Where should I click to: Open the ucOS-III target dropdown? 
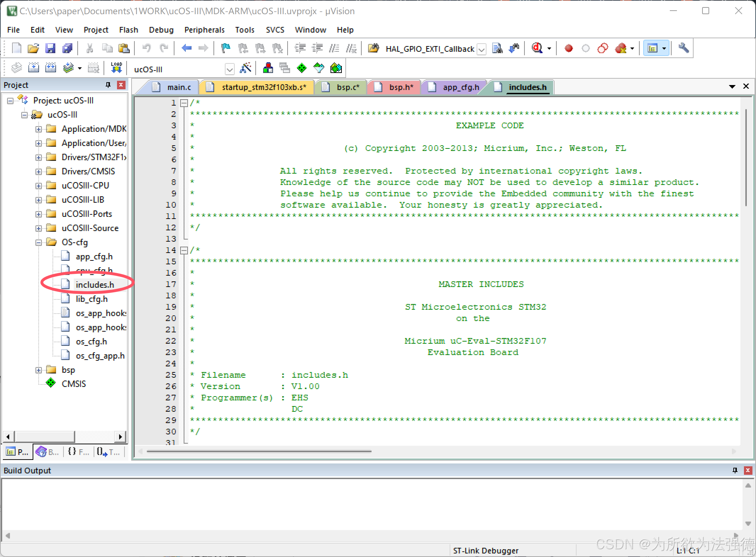tap(230, 69)
